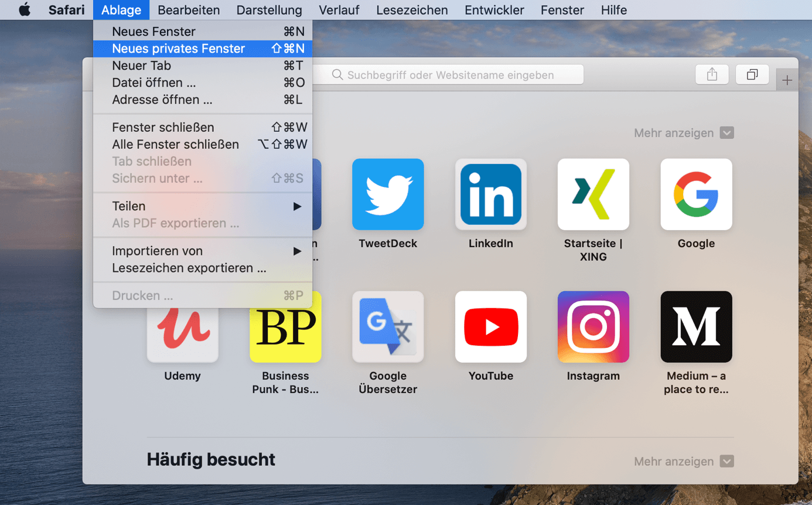
Task: Open the Verlauf menu
Action: [x=339, y=10]
